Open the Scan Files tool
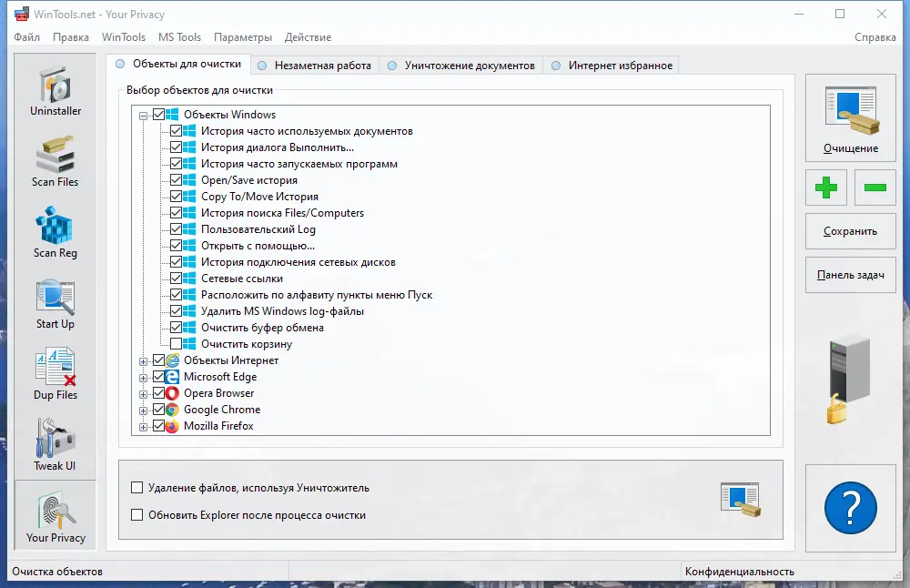The image size is (910, 588). (x=56, y=162)
